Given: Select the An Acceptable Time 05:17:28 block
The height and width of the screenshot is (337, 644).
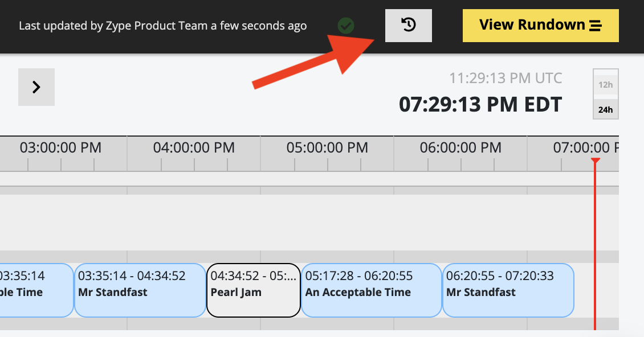Looking at the screenshot, I should pos(372,290).
